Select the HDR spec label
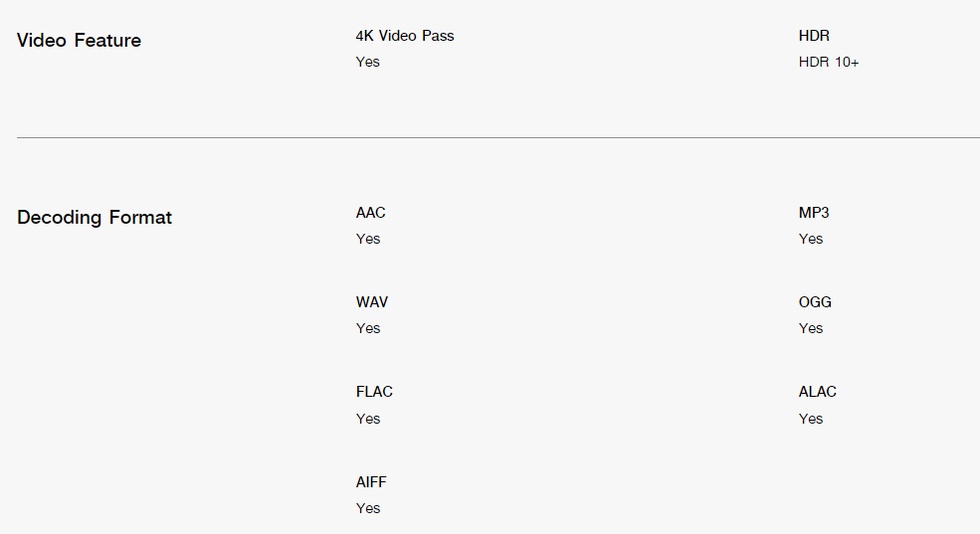This screenshot has height=534, width=980. pos(814,36)
